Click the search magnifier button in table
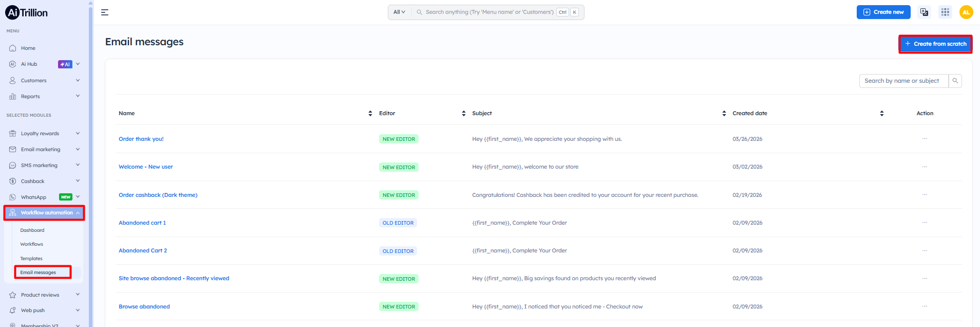 tap(955, 81)
